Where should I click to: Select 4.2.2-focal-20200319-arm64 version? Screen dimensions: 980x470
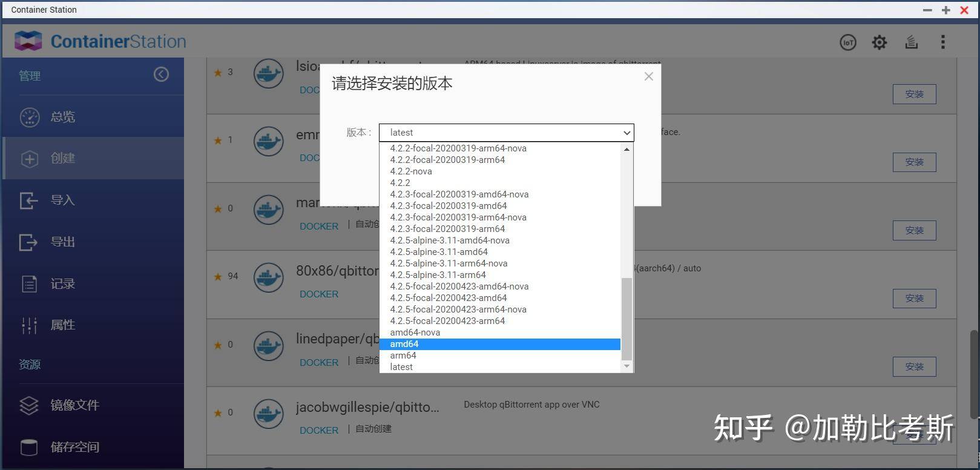point(500,160)
